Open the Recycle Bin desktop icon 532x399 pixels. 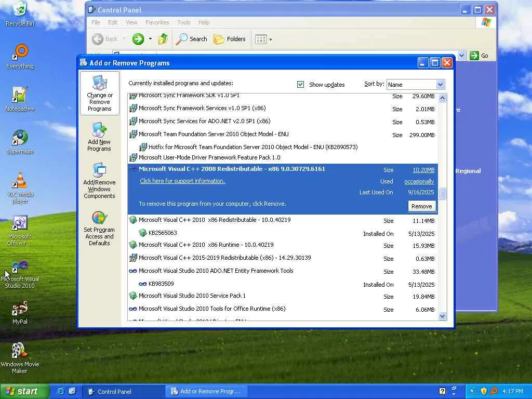point(20,14)
